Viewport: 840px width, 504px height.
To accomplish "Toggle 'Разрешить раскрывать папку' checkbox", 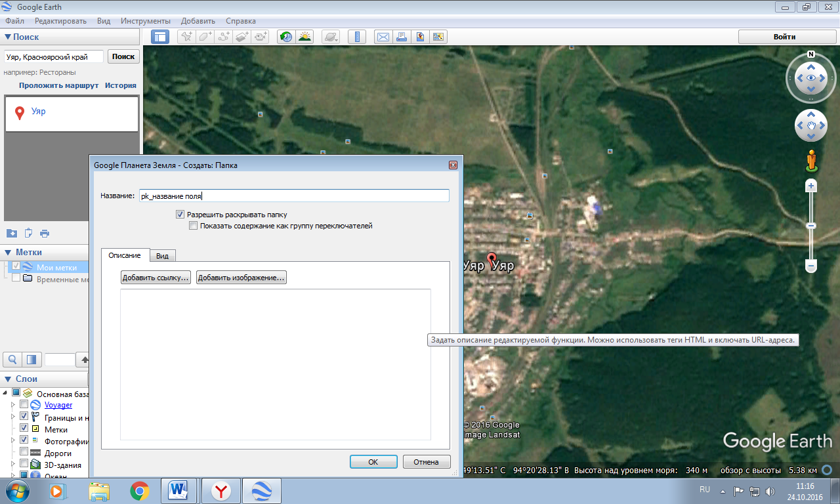I will pos(180,215).
